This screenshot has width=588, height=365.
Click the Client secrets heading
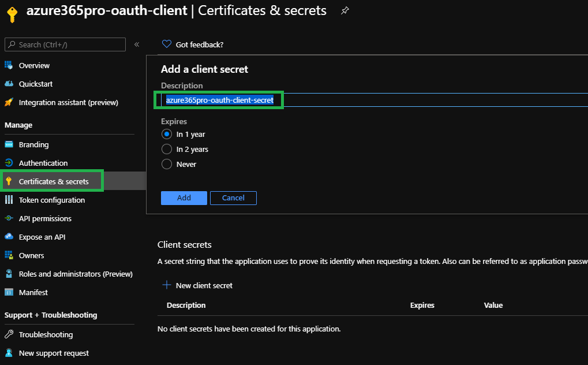tap(185, 244)
